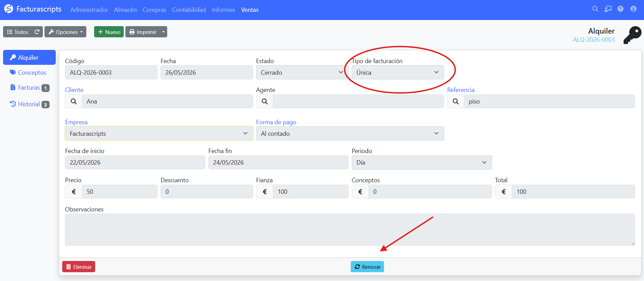Click the euro icon beside Fianza
The image size is (644, 281).
coord(265,192)
